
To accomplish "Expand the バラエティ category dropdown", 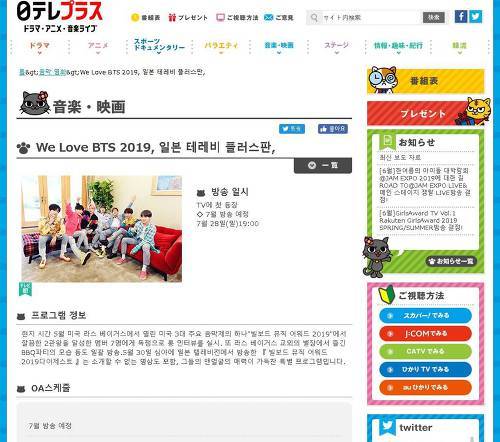I will [x=221, y=47].
